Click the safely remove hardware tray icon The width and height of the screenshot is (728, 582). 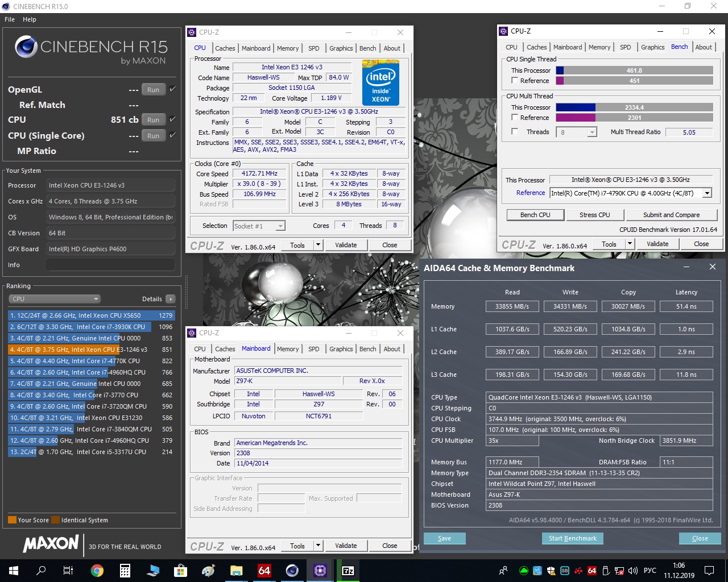click(606, 571)
